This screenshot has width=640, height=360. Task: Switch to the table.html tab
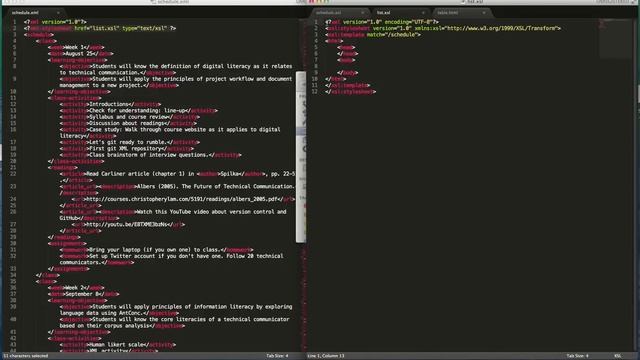[448, 13]
